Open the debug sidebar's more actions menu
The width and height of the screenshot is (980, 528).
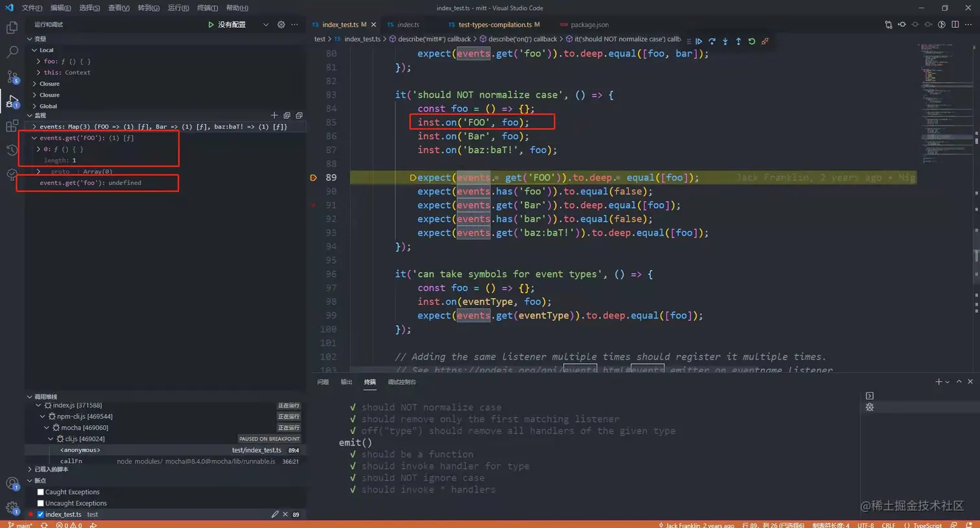point(295,25)
